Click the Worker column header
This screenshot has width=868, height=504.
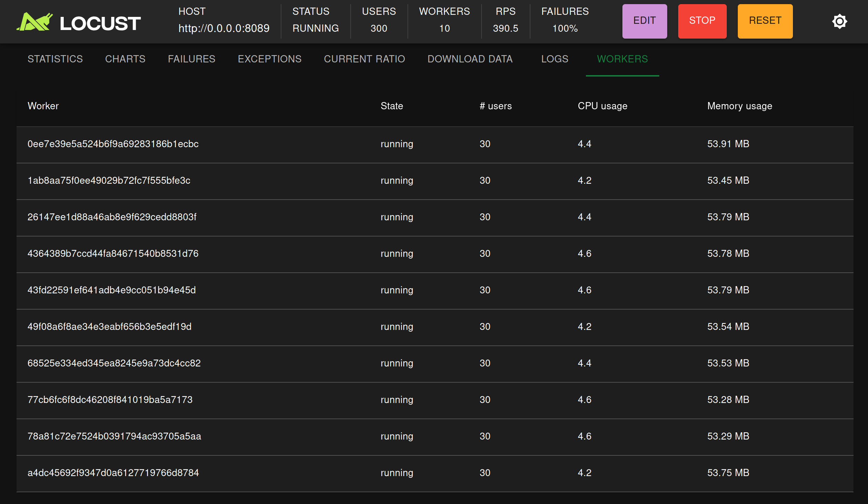coord(43,106)
